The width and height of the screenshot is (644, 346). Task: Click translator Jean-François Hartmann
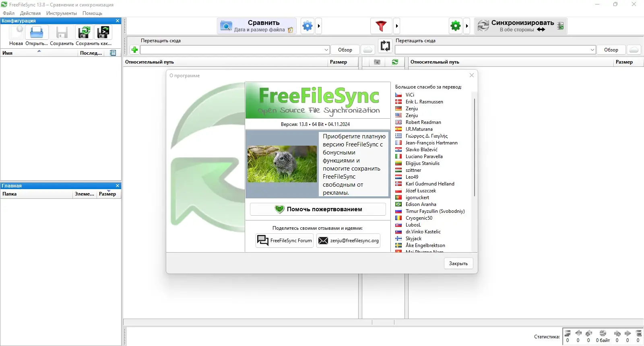431,143
